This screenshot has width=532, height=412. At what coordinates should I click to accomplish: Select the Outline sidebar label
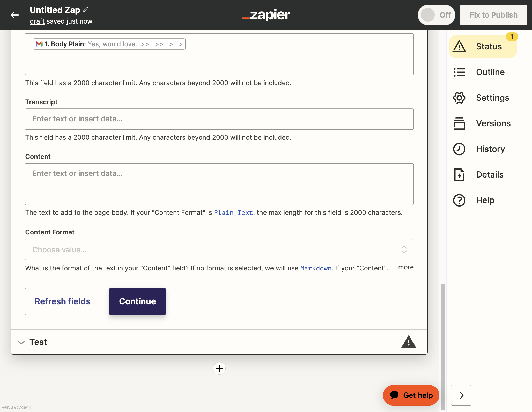tap(490, 72)
